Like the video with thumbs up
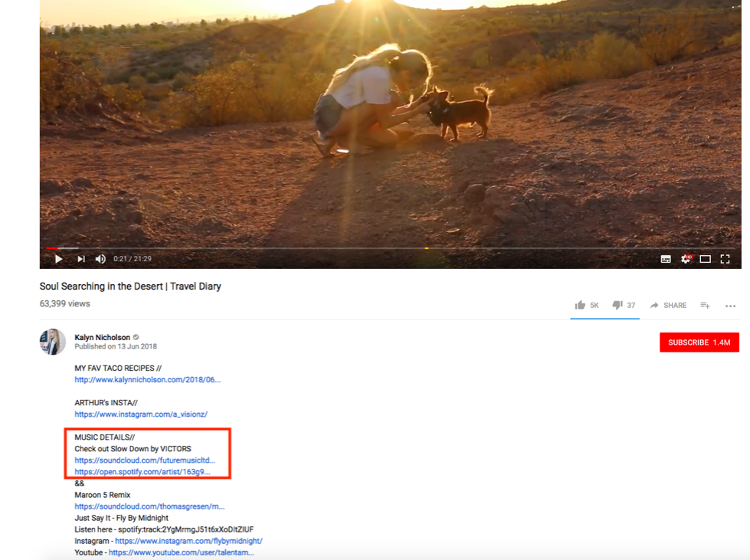 tap(586, 305)
